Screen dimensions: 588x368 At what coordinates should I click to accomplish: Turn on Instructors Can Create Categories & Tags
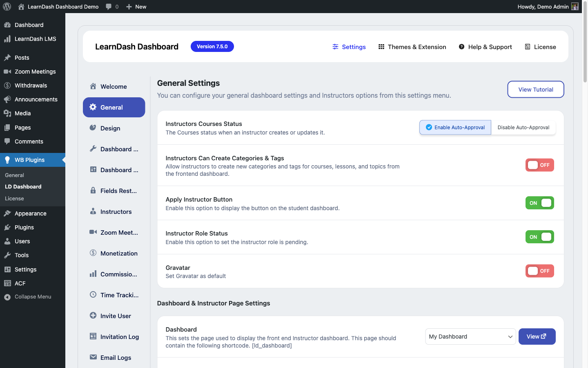(539, 165)
